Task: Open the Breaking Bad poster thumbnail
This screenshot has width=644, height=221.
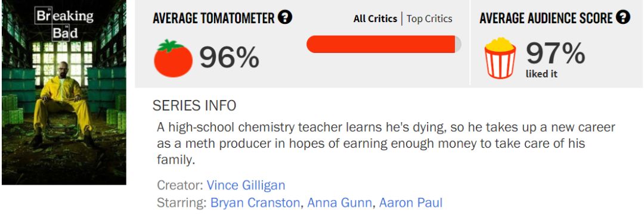Action: pyautogui.click(x=64, y=93)
